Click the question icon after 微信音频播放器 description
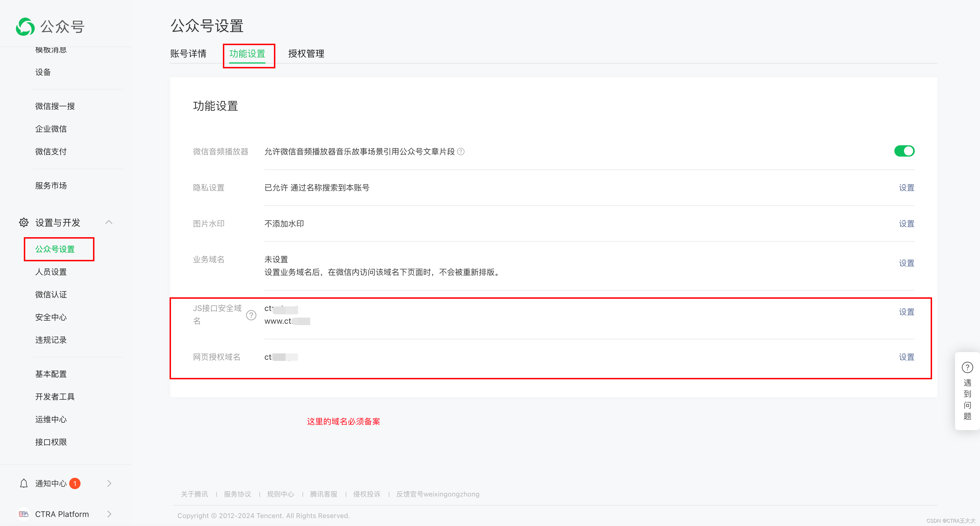 tap(461, 152)
